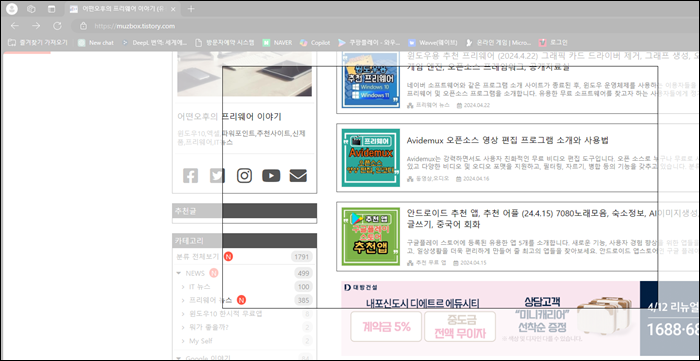Select the 385 count badge
This screenshot has height=361, width=700.
(303, 300)
